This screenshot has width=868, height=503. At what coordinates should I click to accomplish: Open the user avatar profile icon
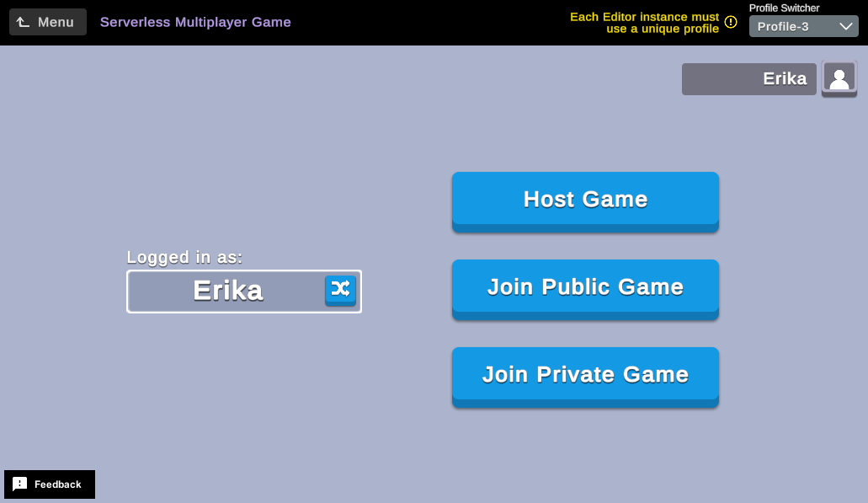(839, 78)
